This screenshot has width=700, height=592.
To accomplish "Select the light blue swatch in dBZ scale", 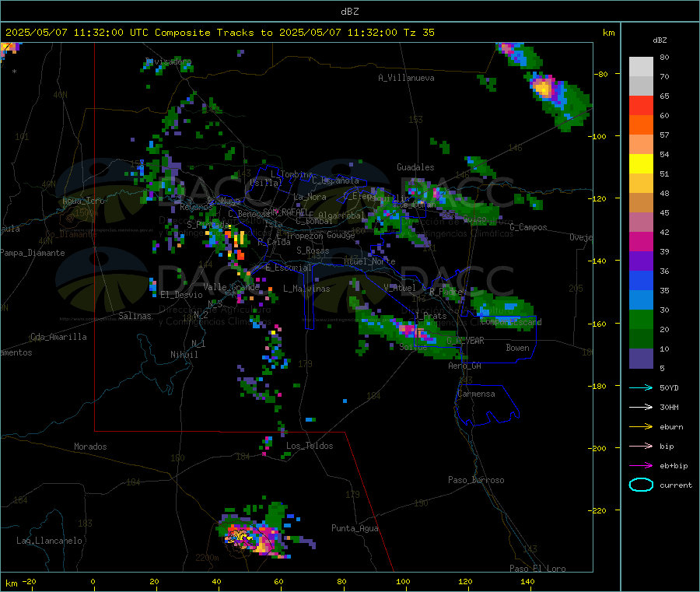I will (641, 300).
